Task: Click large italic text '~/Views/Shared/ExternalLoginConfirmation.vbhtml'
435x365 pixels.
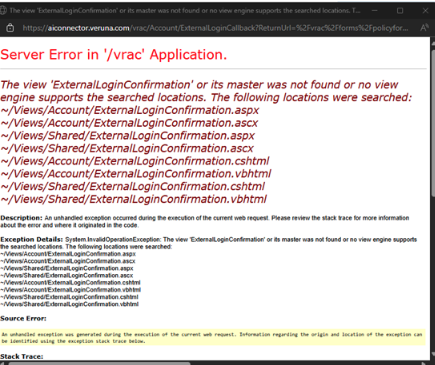Action: (133, 199)
